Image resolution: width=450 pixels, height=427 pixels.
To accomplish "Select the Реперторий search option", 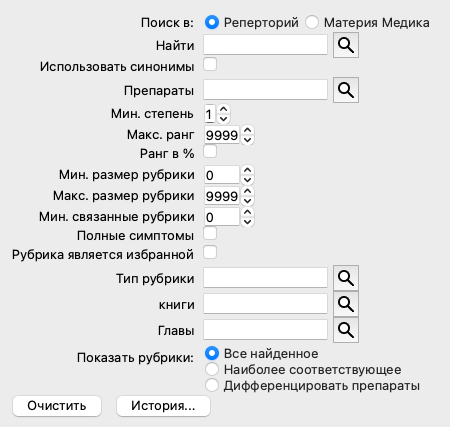I will (x=212, y=22).
